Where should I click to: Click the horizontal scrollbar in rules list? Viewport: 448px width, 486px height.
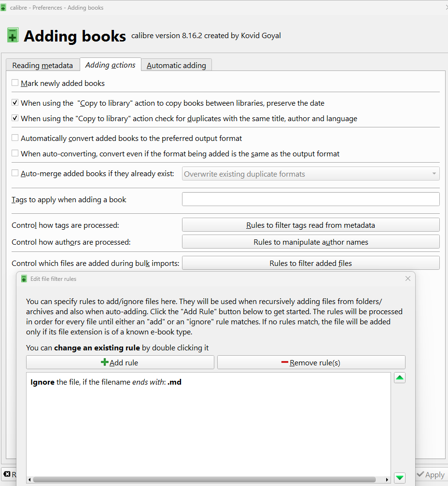[205, 480]
